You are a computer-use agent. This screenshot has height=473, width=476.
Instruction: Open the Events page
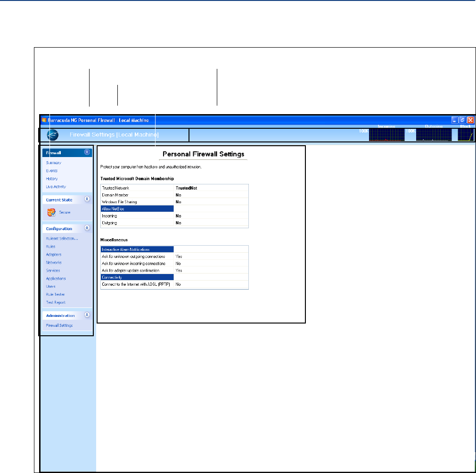52,171
